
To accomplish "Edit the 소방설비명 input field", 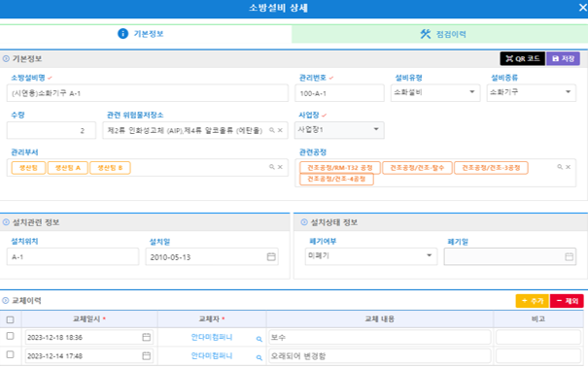I will [148, 93].
